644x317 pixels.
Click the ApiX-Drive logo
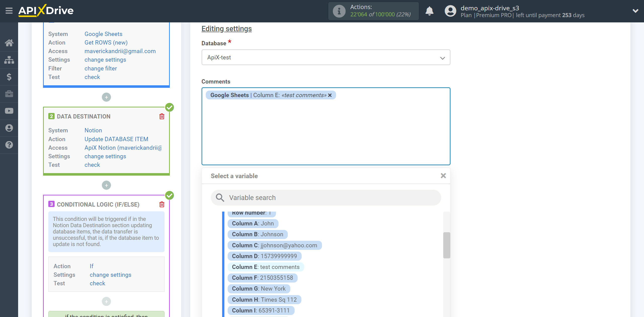click(x=46, y=11)
